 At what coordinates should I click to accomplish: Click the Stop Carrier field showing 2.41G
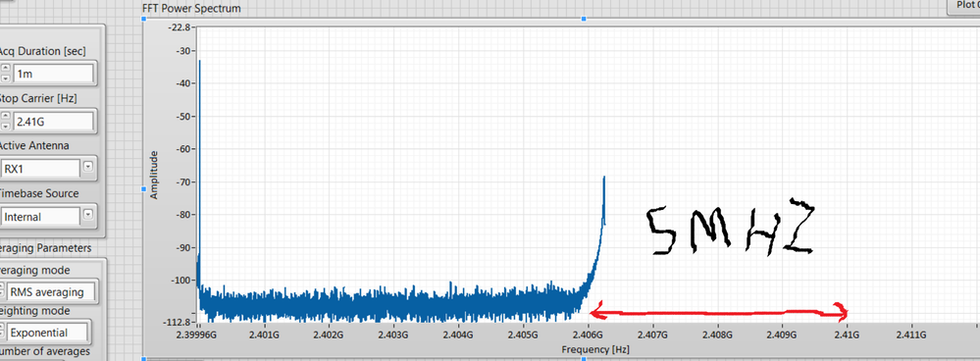pyautogui.click(x=53, y=121)
